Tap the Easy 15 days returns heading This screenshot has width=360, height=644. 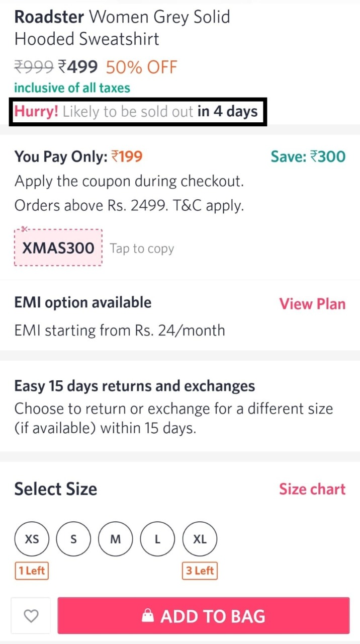[135, 386]
